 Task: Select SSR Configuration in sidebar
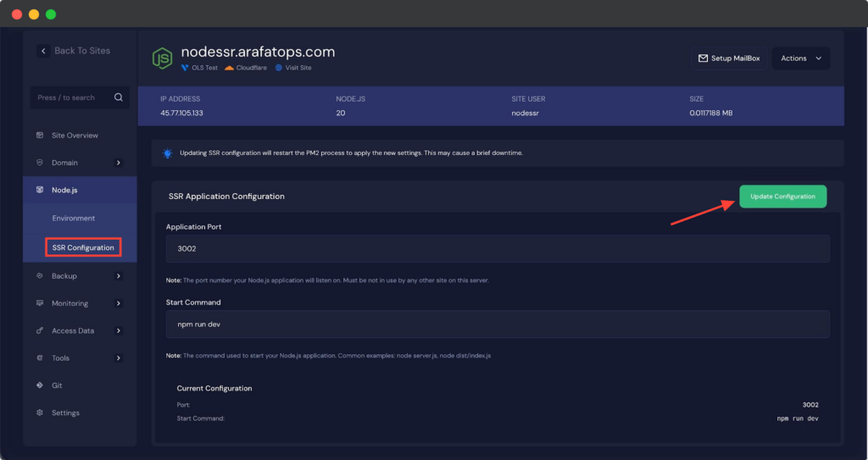(83, 247)
